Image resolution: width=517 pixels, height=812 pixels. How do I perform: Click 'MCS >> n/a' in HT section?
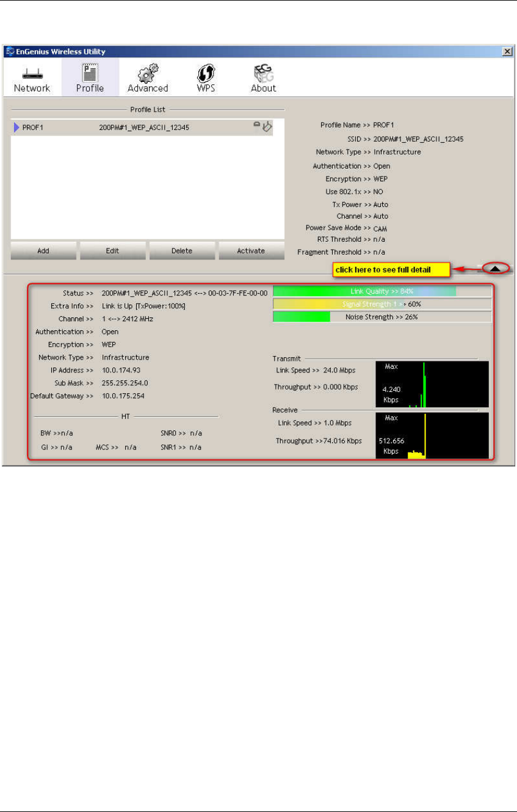click(116, 447)
